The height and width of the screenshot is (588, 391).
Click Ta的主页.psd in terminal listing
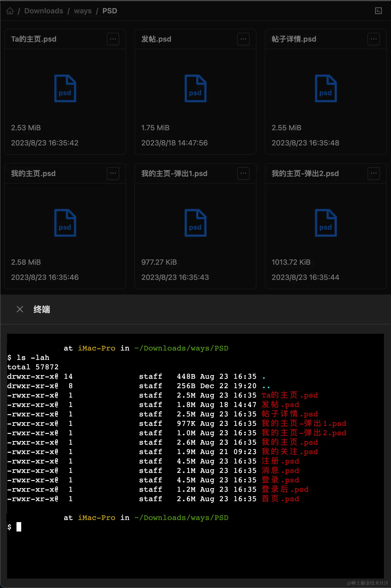point(290,395)
